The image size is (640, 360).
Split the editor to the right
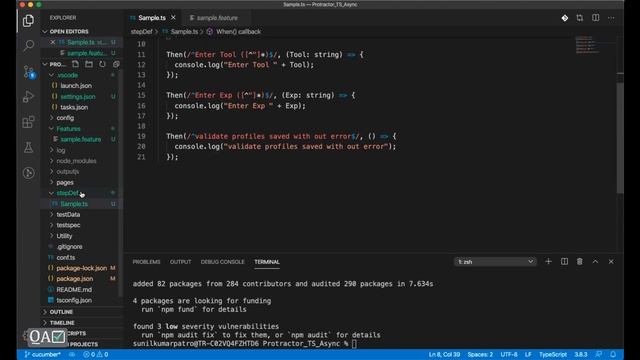[x=596, y=18]
